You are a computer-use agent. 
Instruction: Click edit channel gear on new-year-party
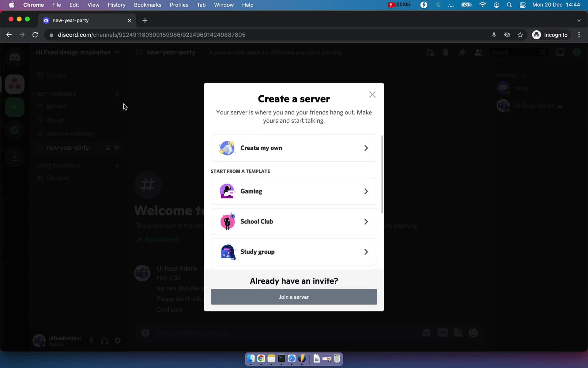[x=117, y=148]
